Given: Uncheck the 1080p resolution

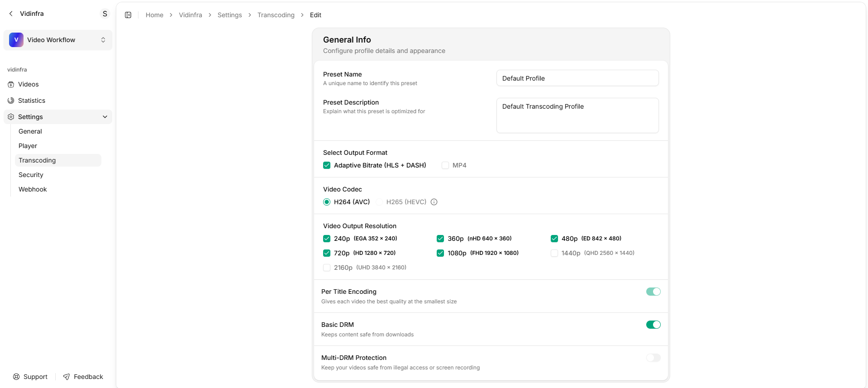Looking at the screenshot, I should (x=440, y=253).
